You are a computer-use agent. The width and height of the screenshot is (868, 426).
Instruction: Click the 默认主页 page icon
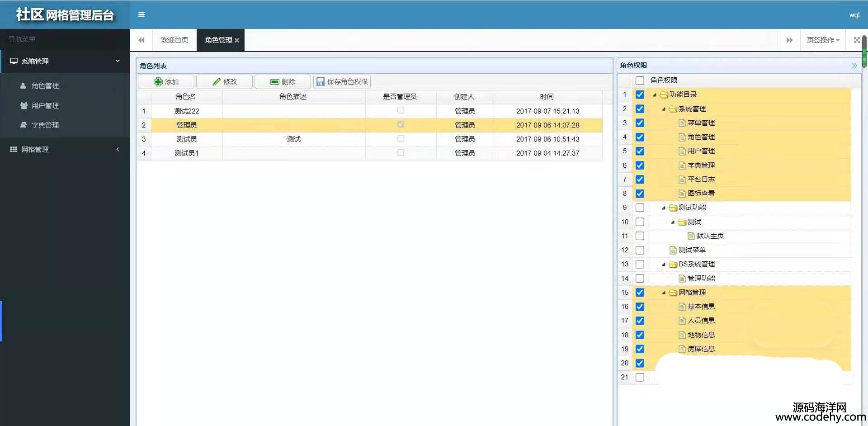click(691, 236)
